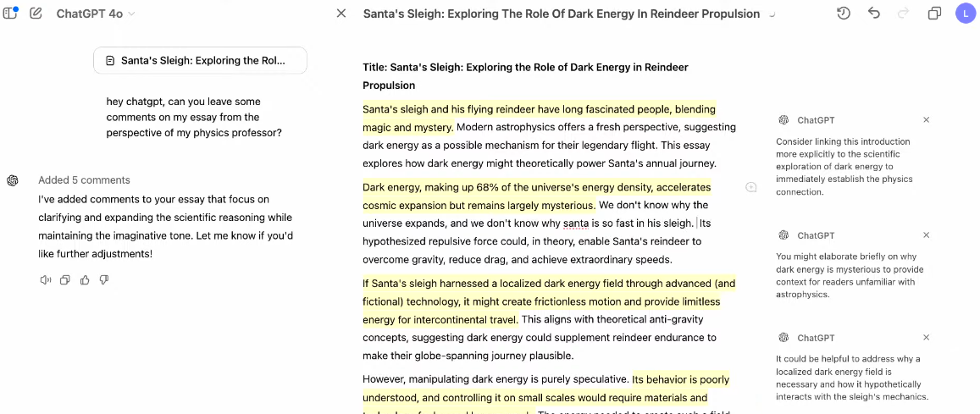
Task: Start a new chat with compose icon
Action: pos(36,14)
